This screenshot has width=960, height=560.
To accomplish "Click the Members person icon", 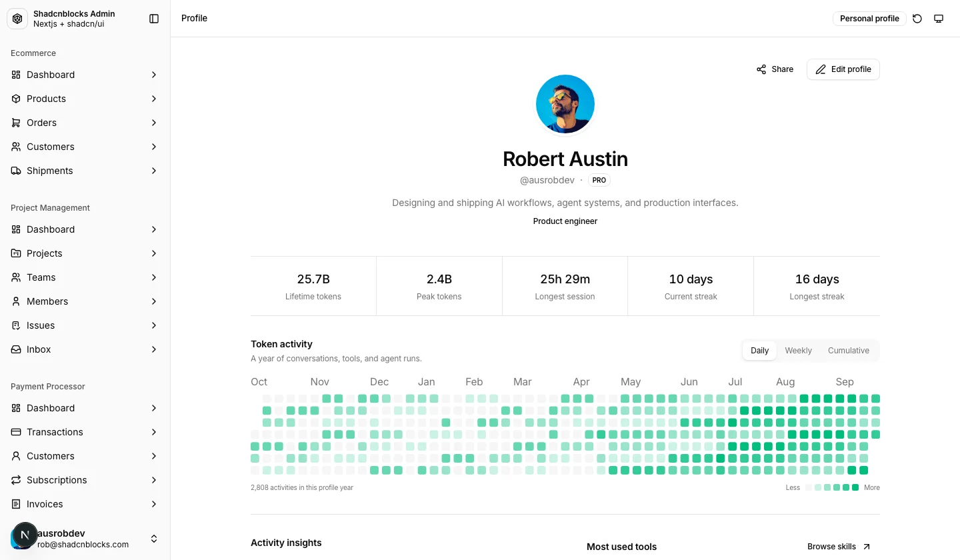I will click(16, 301).
